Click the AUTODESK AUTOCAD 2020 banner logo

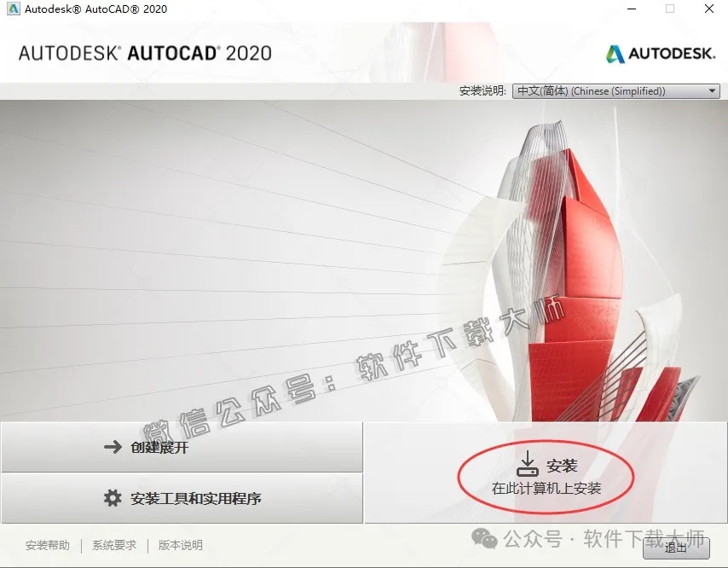pos(141,52)
